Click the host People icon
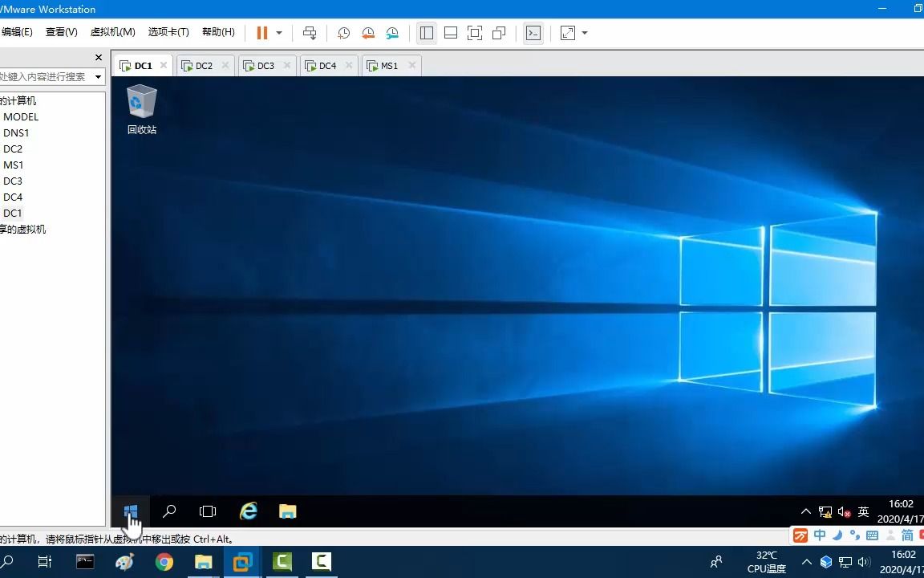Screen dimensions: 924x578 716,562
